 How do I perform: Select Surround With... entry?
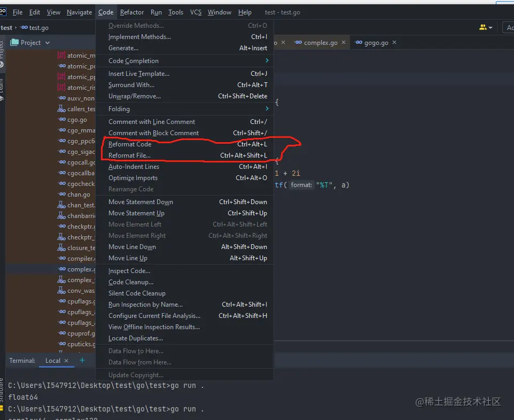185,85
